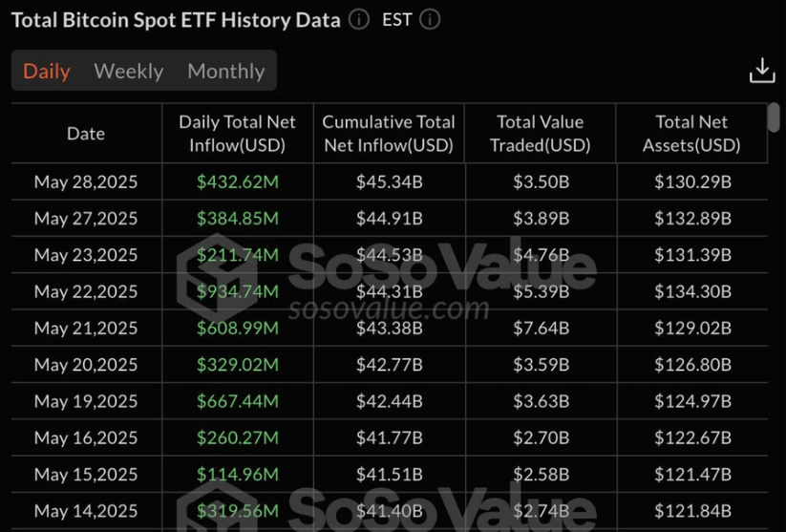This screenshot has height=532, width=786.
Task: Click the $934.74M daily inflow value
Action: (238, 291)
